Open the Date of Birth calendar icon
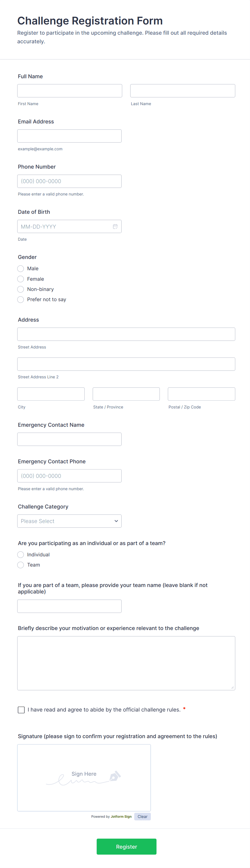 coord(115,226)
